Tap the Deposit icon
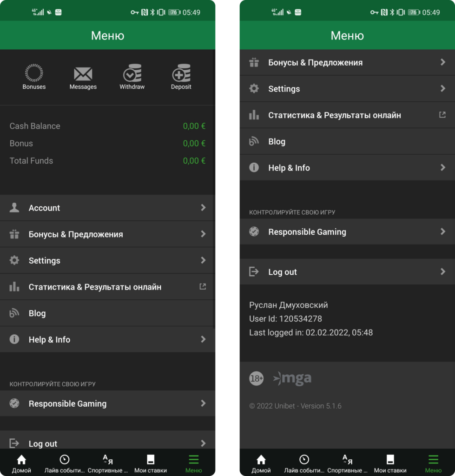This screenshot has height=476, width=455. pos(181,73)
